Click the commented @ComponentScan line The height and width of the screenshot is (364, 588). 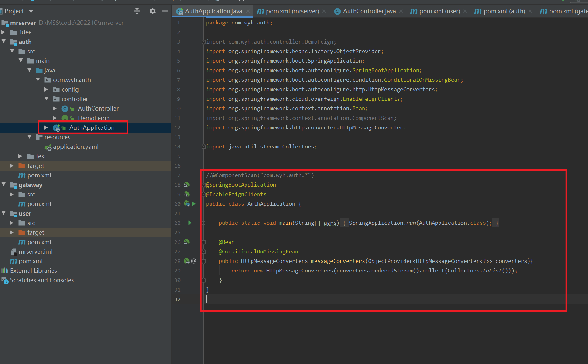(x=260, y=175)
